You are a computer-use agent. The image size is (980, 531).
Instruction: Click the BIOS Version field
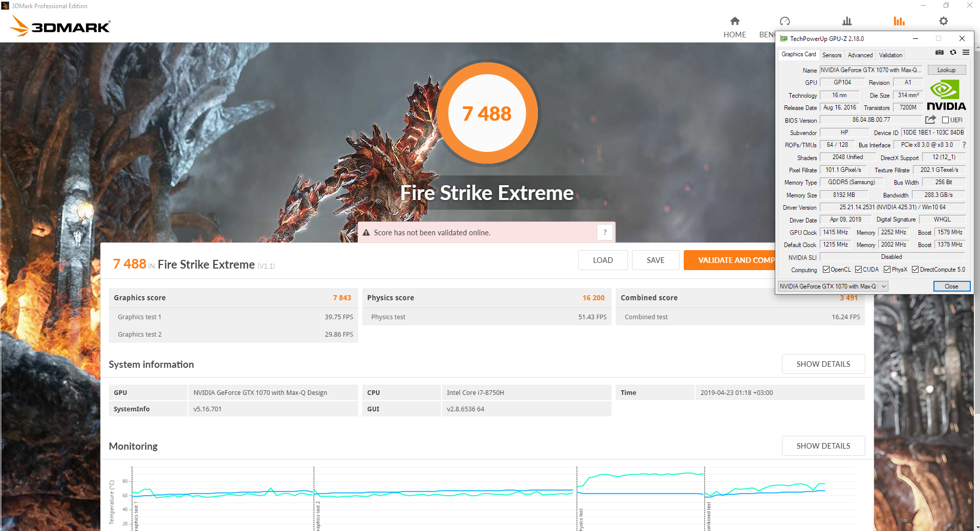pos(871,120)
